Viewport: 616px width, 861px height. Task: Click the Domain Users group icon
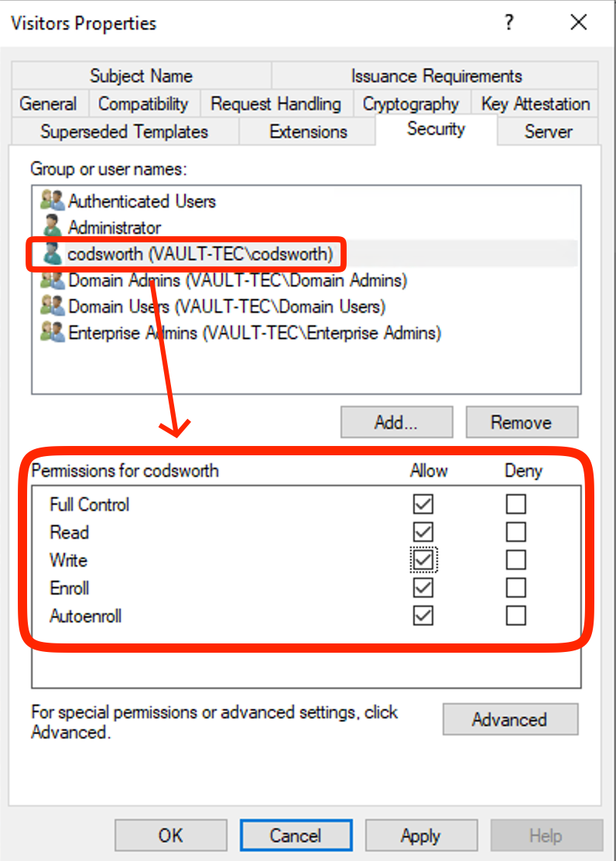[52, 307]
